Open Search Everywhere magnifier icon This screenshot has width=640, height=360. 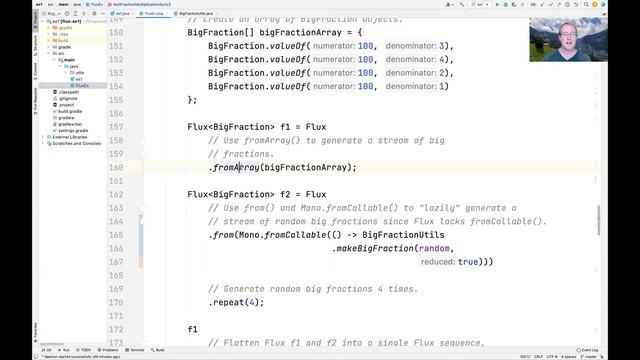pyautogui.click(x=586, y=4)
